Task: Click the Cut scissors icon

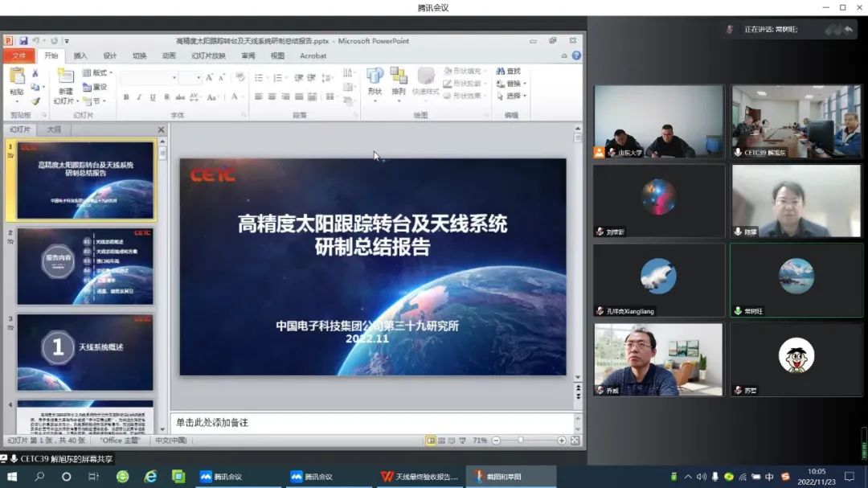Action: coord(35,73)
